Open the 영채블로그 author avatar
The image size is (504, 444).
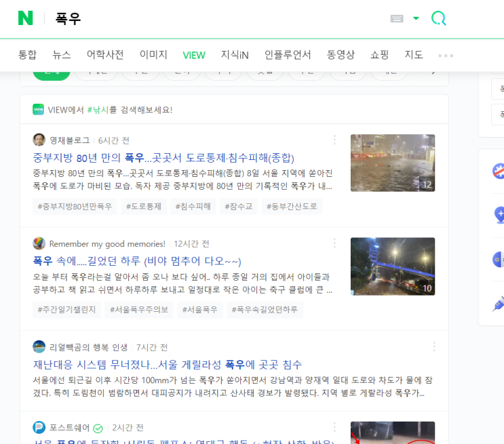(x=39, y=140)
